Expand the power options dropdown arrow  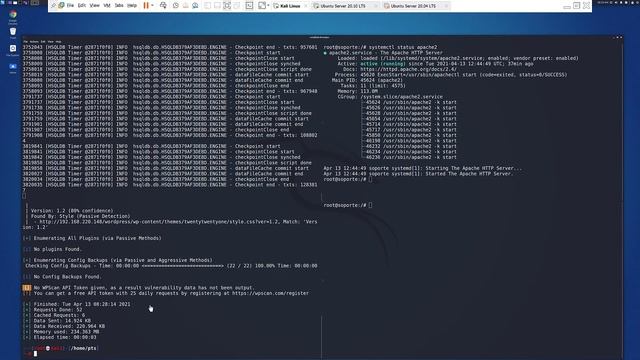pyautogui.click(x=153, y=6)
